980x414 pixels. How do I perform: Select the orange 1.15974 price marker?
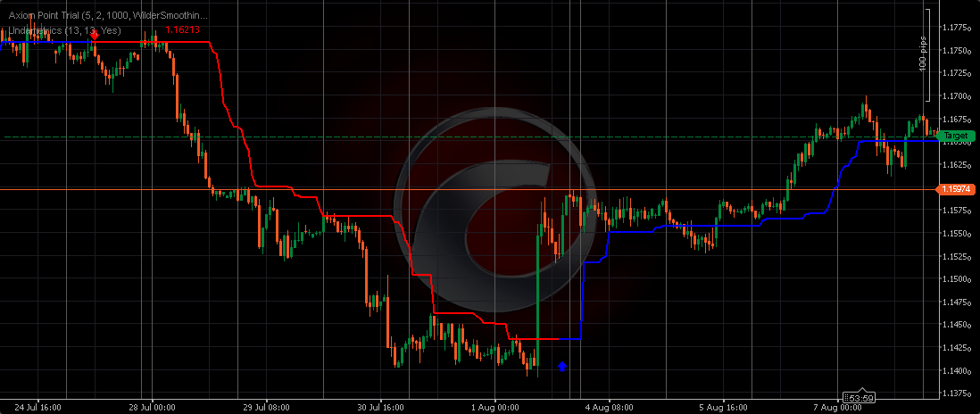[957, 189]
